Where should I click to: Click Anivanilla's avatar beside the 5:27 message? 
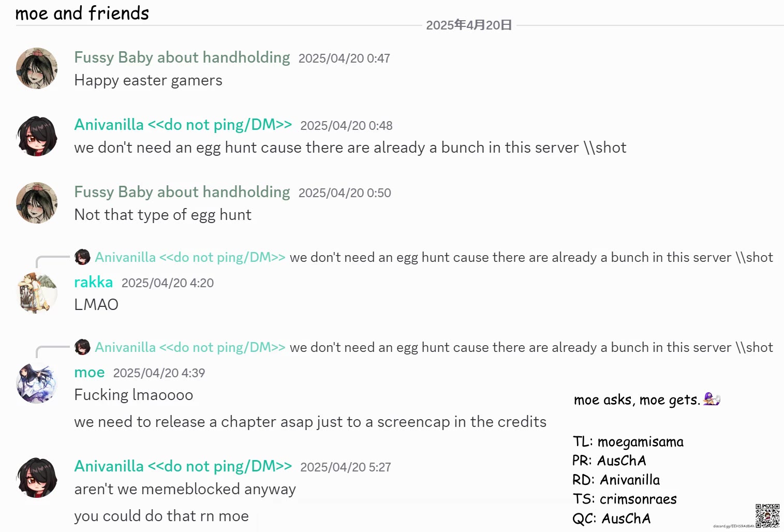pos(37,477)
